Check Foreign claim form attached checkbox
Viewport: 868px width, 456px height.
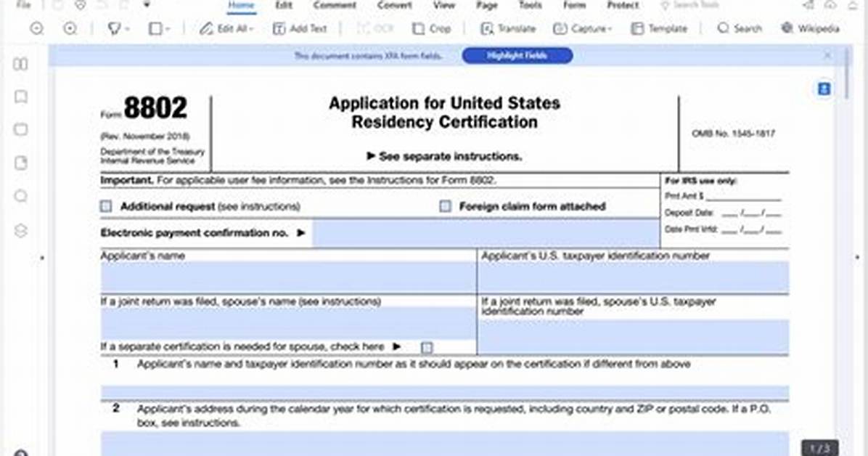[x=445, y=207]
